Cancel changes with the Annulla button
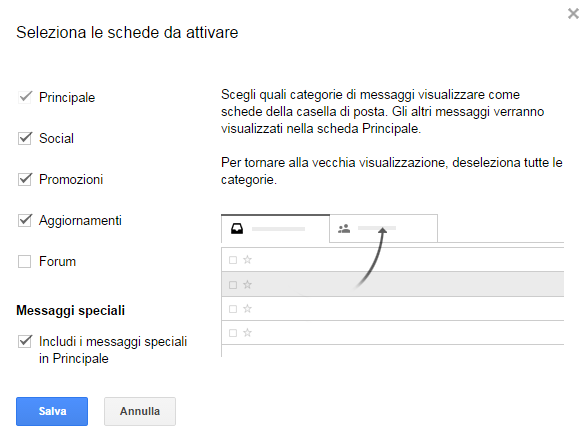 [140, 411]
